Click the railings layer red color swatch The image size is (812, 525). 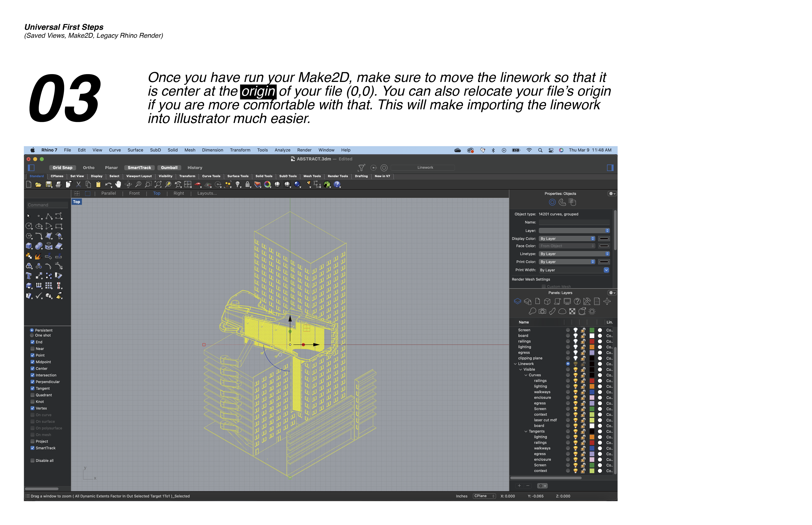(592, 341)
